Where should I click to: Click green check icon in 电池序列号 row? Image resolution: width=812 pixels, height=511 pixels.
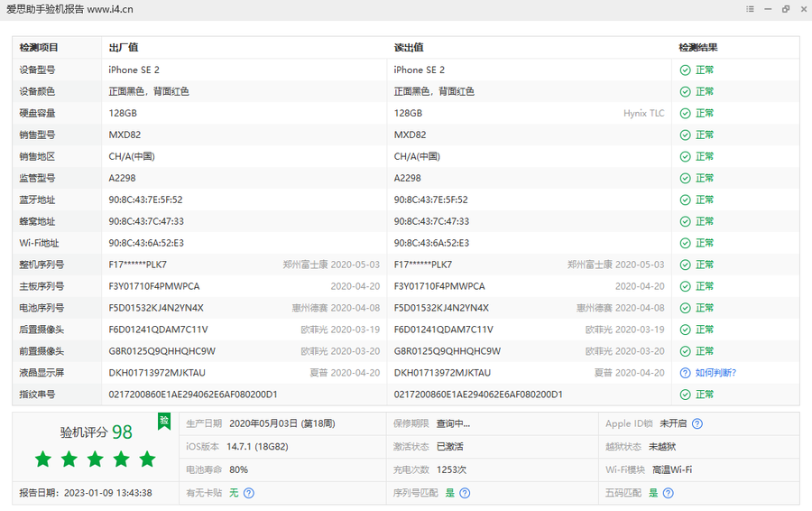pos(685,309)
